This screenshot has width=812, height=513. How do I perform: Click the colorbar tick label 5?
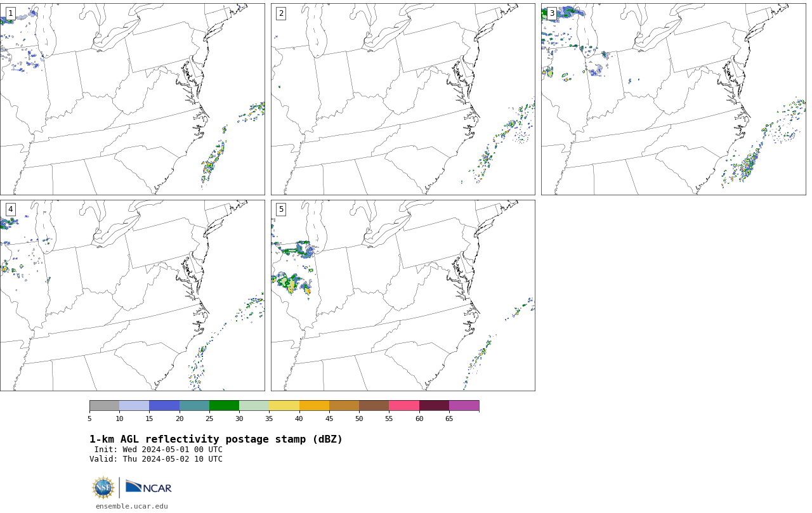[x=89, y=419]
